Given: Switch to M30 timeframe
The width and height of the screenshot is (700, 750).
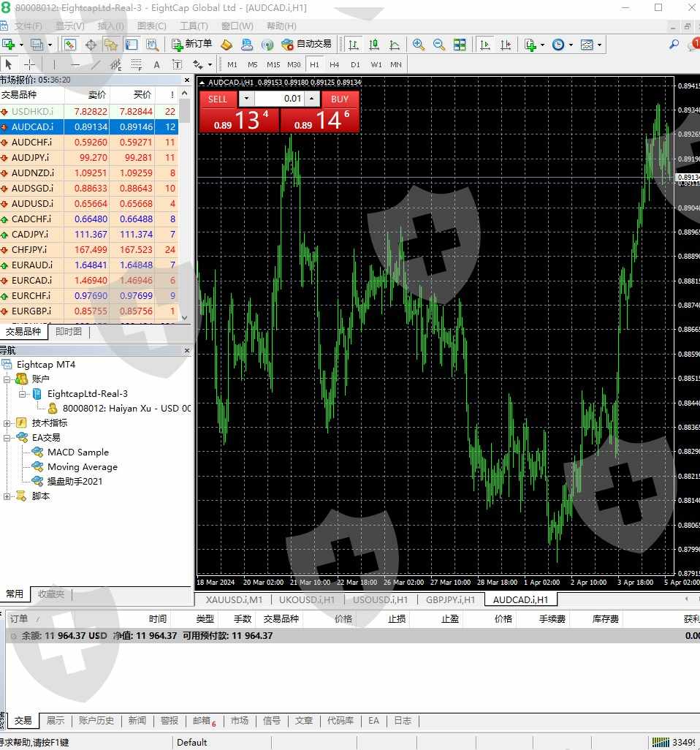Looking at the screenshot, I should pyautogui.click(x=294, y=64).
